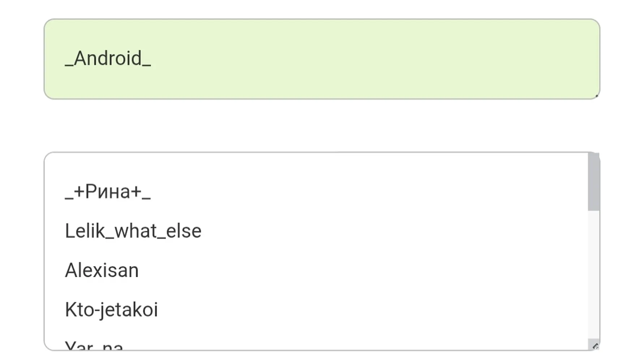Click empty space right of Kto-jetakoi row

(x=372, y=309)
